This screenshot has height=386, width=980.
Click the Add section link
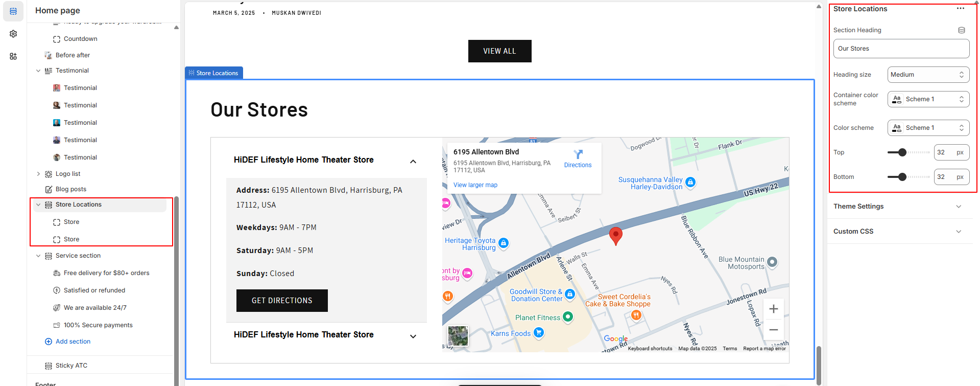73,342
